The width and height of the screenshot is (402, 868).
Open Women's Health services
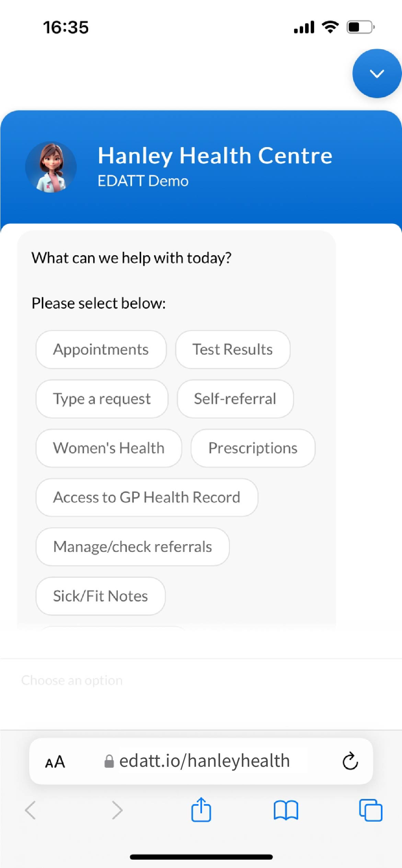click(108, 448)
